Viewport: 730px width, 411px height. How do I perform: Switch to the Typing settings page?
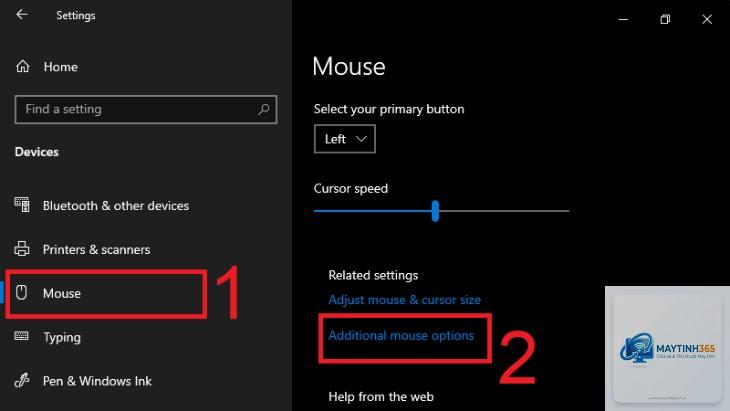(x=62, y=337)
